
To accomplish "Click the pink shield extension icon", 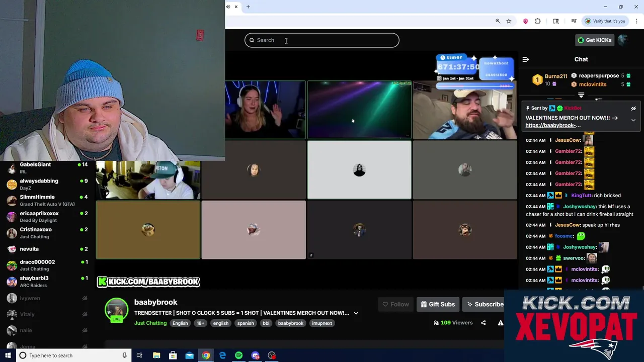I will 525,21.
